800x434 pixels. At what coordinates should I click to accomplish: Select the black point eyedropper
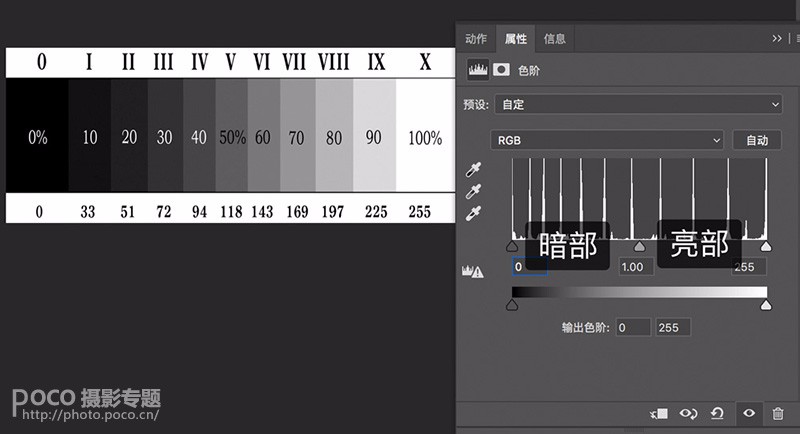click(x=473, y=170)
